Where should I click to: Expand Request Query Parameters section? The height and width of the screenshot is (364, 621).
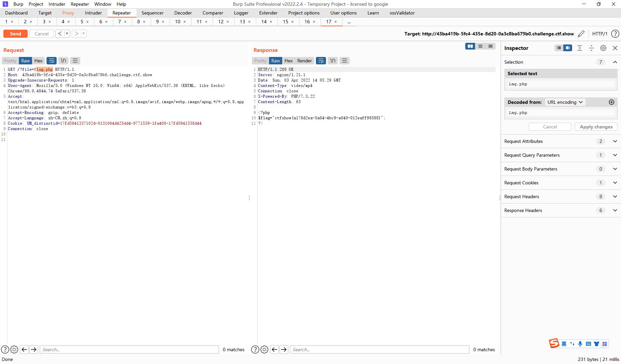click(561, 155)
